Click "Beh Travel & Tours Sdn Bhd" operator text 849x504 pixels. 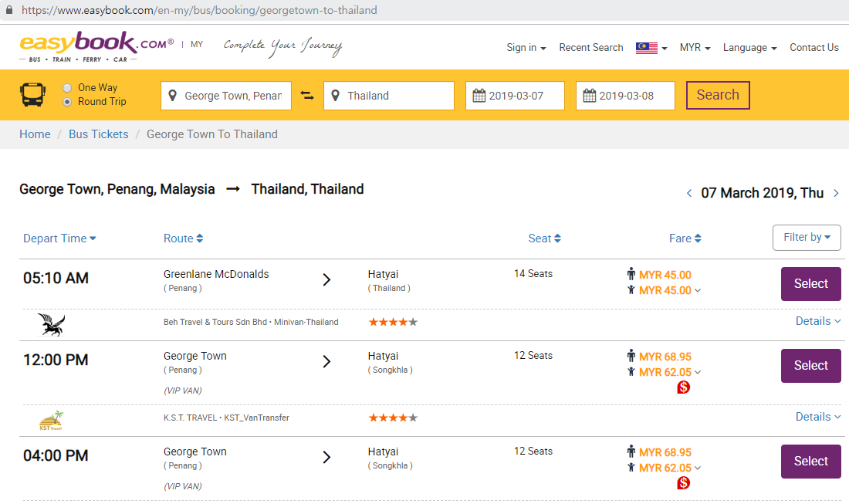click(215, 322)
